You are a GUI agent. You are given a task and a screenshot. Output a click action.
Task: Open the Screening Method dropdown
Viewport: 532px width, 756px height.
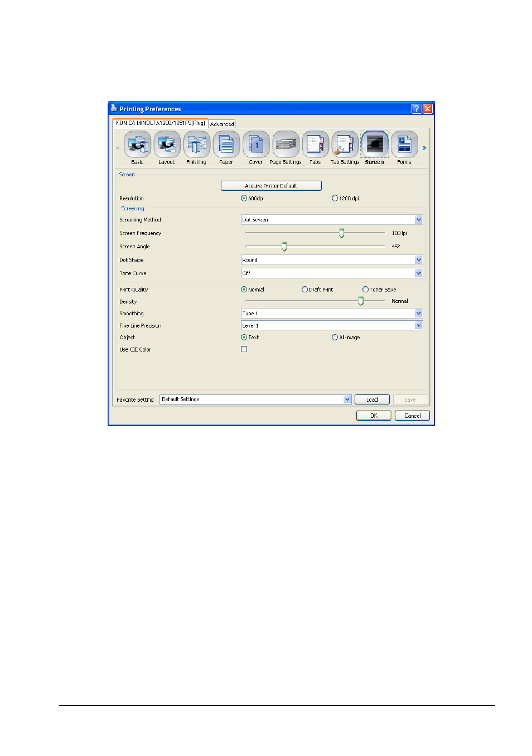click(x=332, y=220)
